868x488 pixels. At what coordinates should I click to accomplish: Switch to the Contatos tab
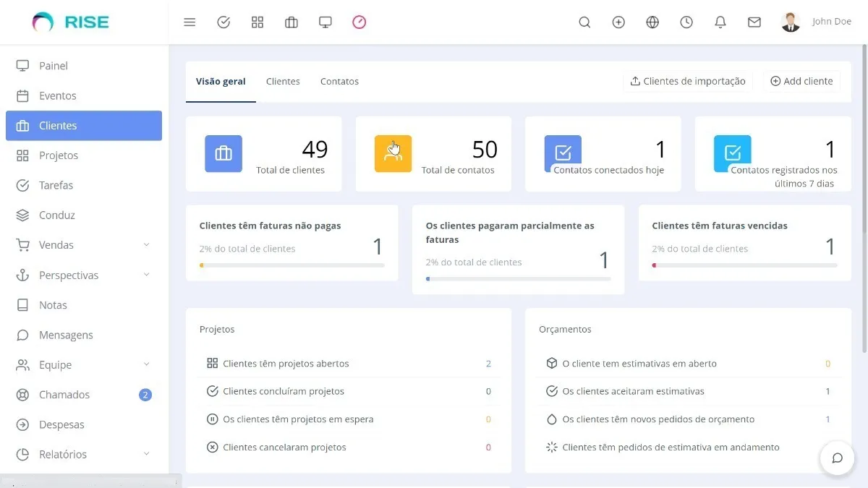(x=339, y=82)
